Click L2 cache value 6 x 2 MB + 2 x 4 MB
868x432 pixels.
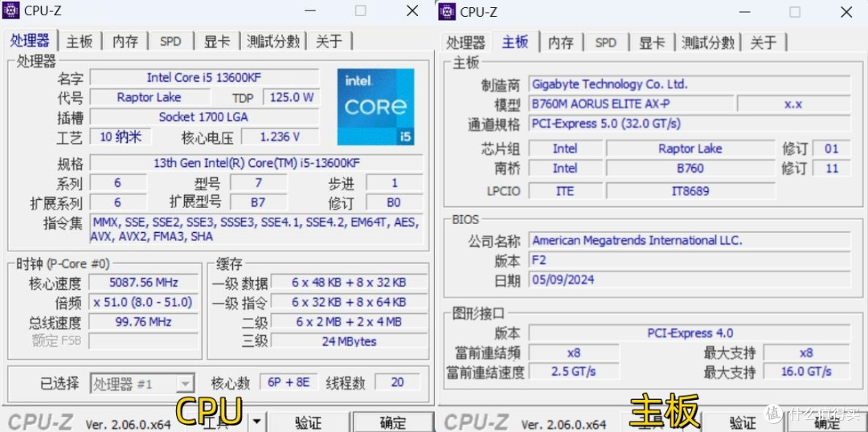(x=349, y=322)
